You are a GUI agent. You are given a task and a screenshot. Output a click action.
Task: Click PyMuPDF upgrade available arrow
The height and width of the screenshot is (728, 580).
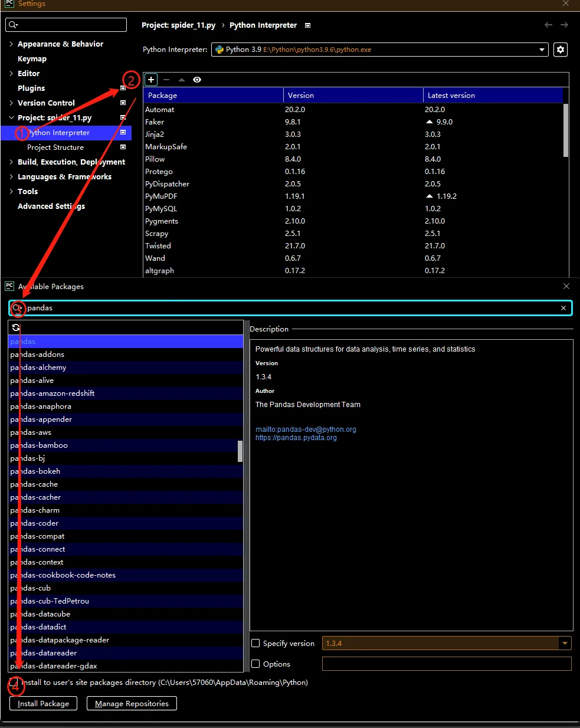430,196
